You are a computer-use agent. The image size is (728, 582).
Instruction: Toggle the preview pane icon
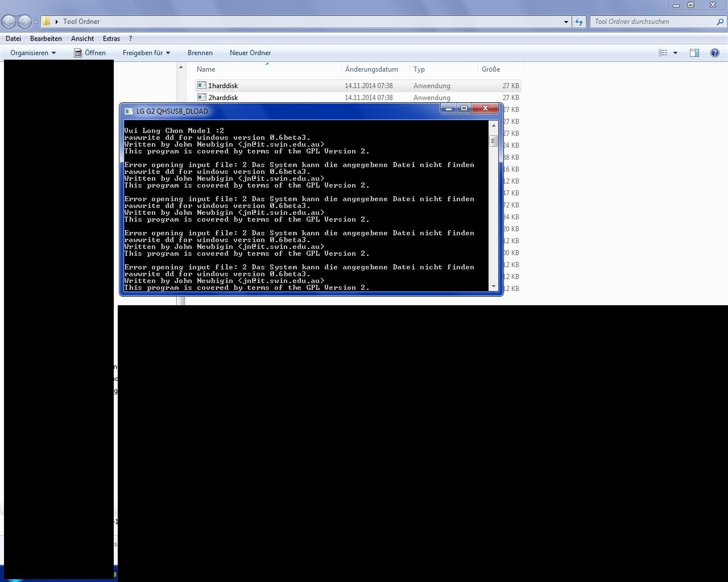coord(694,53)
